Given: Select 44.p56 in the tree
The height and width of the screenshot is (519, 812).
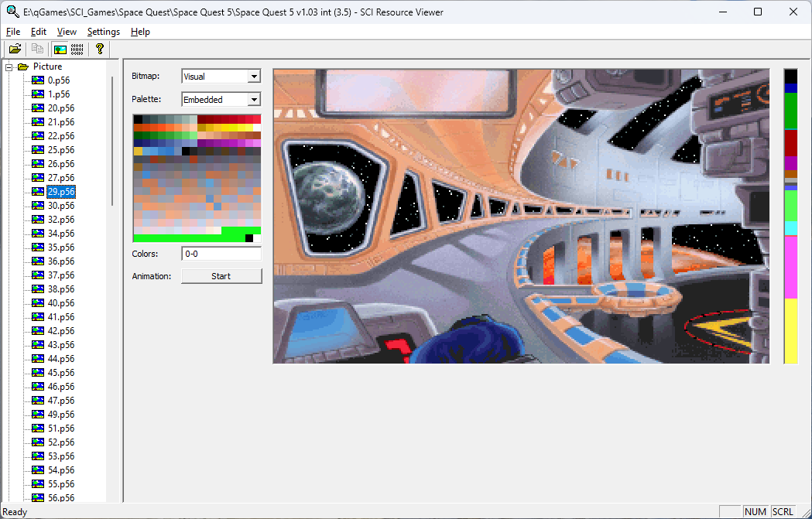Looking at the screenshot, I should [x=61, y=359].
